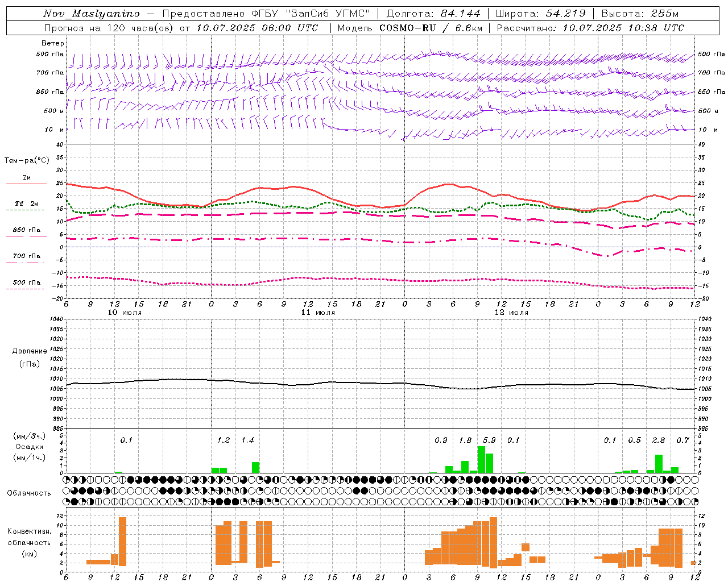The width and height of the screenshot is (728, 582).
Task: Click the (мм/1ч.) precipitation unit label
Action: 30,458
